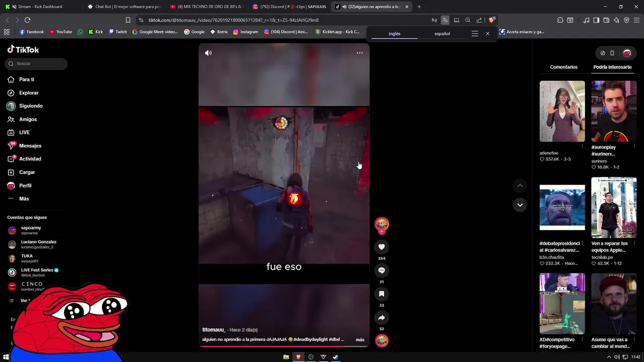Screen dimensions: 644x362
Task: Expand the caption with más
Action: tap(360, 340)
